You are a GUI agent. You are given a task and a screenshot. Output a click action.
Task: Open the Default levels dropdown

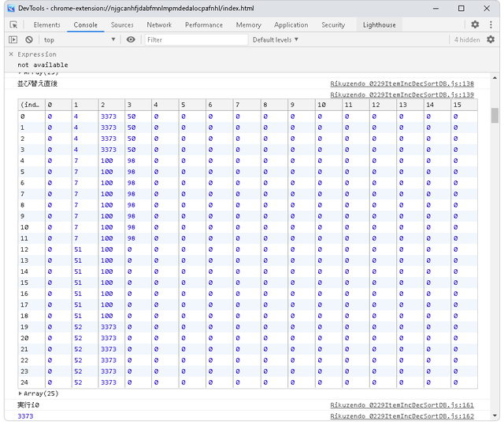[x=275, y=40]
